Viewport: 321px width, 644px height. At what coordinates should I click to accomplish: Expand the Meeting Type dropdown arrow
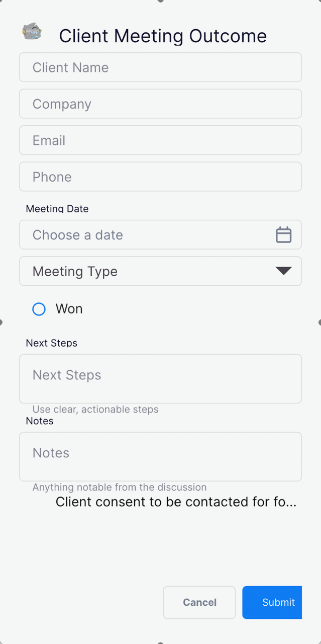(x=283, y=271)
